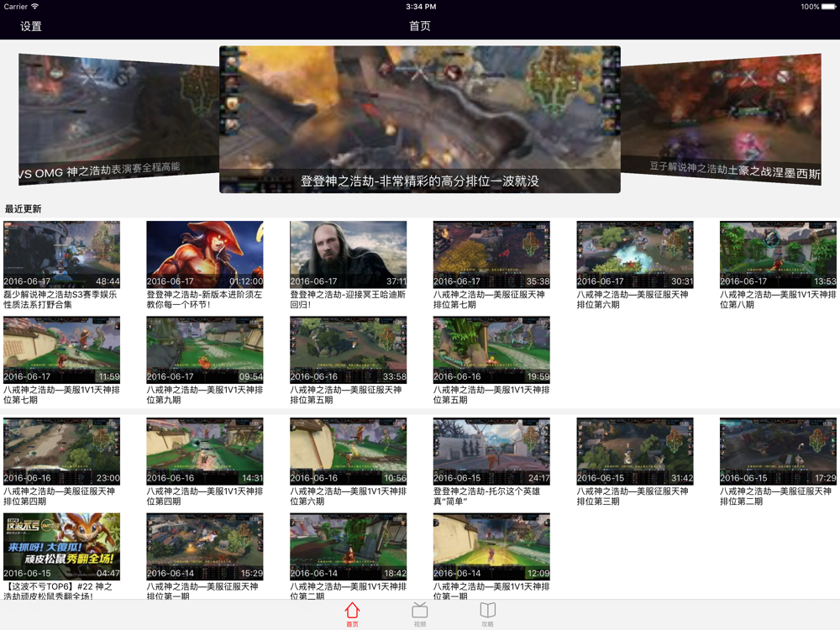This screenshot has width=840, height=630.
Task: Play the 18:42 video thumbnail
Action: 349,547
